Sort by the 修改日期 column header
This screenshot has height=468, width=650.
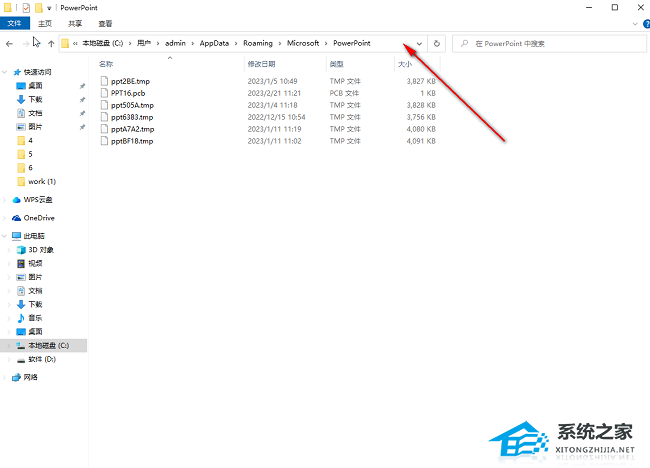(262, 64)
